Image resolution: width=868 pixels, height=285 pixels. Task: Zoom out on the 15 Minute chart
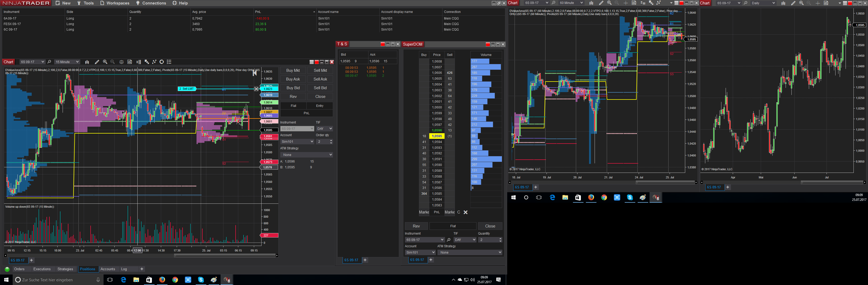(113, 62)
